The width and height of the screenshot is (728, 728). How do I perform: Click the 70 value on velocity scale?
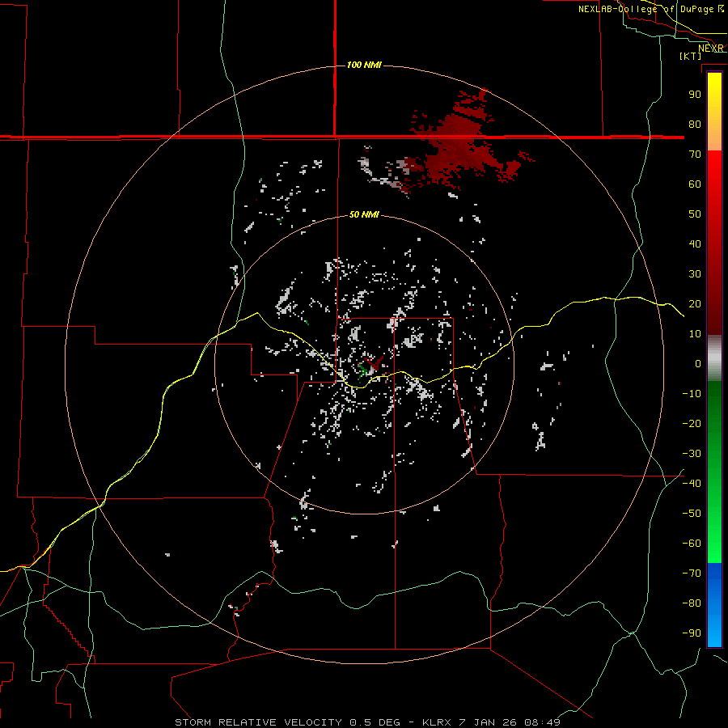point(695,154)
